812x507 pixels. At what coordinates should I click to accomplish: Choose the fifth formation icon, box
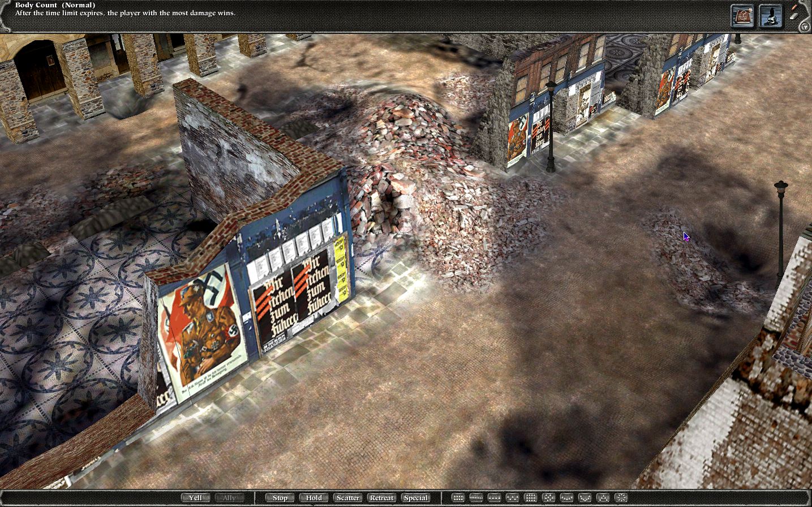(x=531, y=498)
